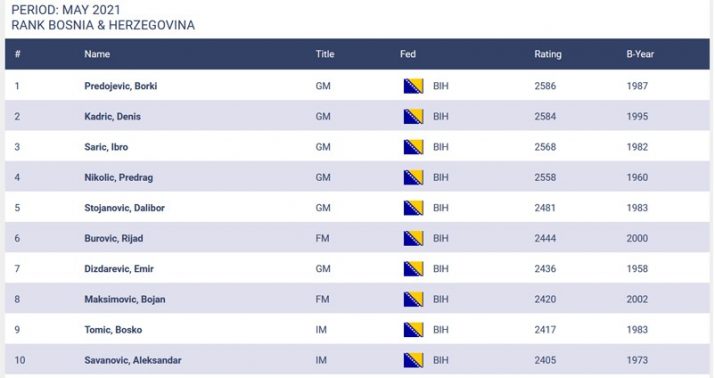Image resolution: width=715 pixels, height=378 pixels.
Task: Open the Maksimovic, Bojan profile link
Action: click(x=124, y=299)
